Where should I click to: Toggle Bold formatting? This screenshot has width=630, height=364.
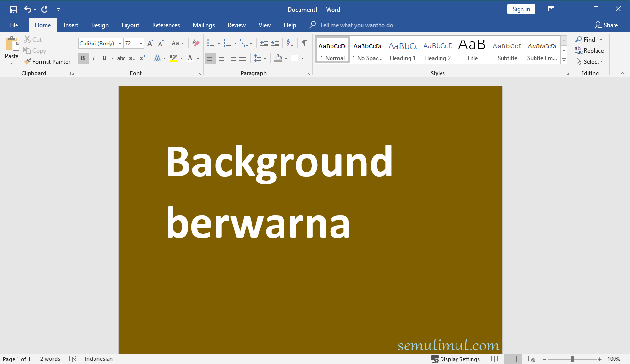tap(83, 58)
